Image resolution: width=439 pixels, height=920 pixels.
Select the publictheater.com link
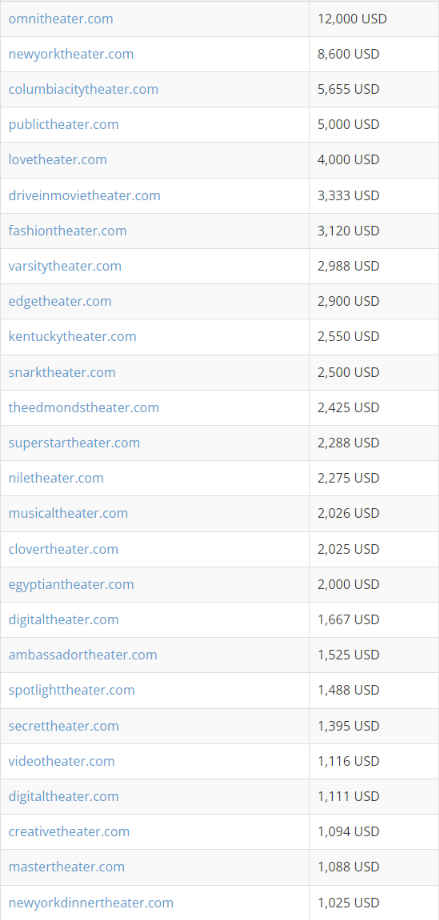pyautogui.click(x=63, y=124)
